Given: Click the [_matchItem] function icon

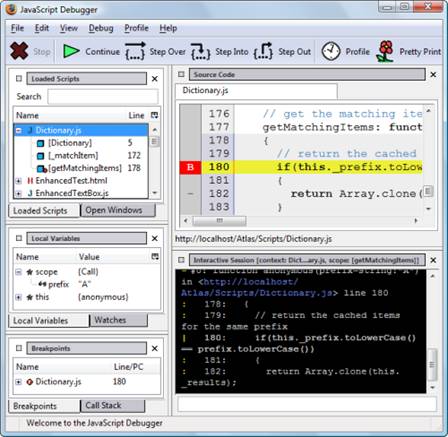Looking at the screenshot, I should tap(40, 156).
